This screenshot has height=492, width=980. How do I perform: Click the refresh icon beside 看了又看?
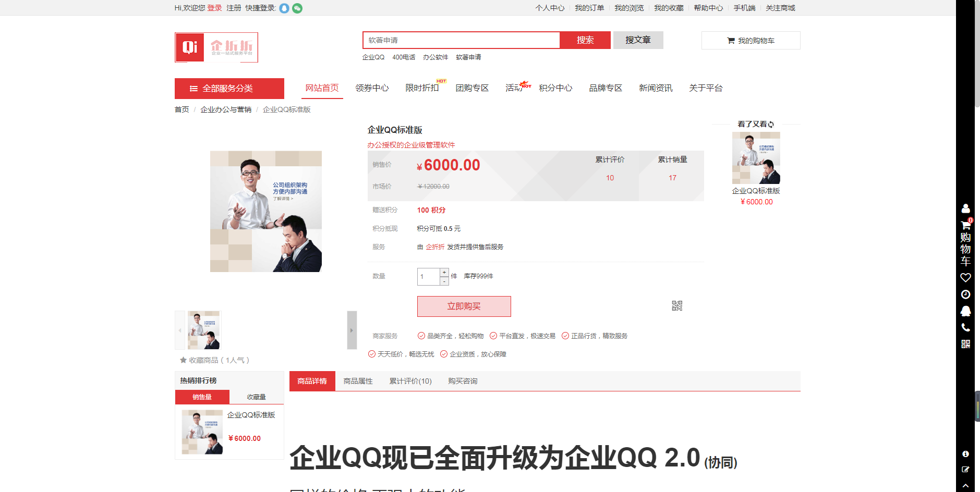click(x=771, y=125)
